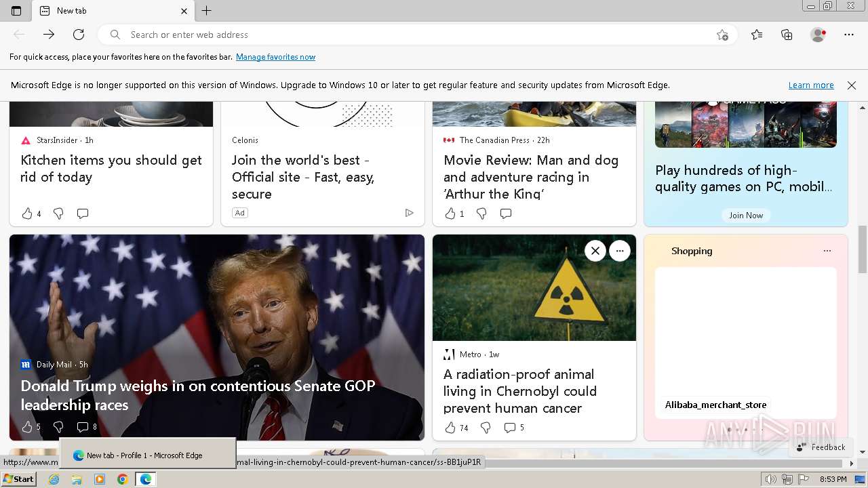Open the clock showing 8:53 PM
The image size is (868, 488).
click(x=833, y=479)
